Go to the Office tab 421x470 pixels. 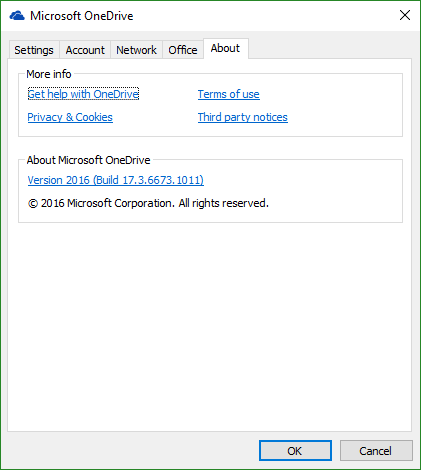pos(183,50)
